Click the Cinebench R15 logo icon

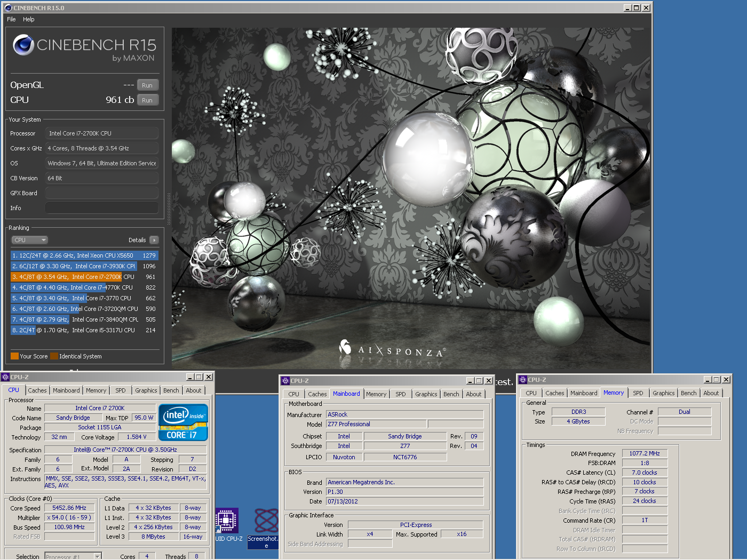click(x=23, y=45)
